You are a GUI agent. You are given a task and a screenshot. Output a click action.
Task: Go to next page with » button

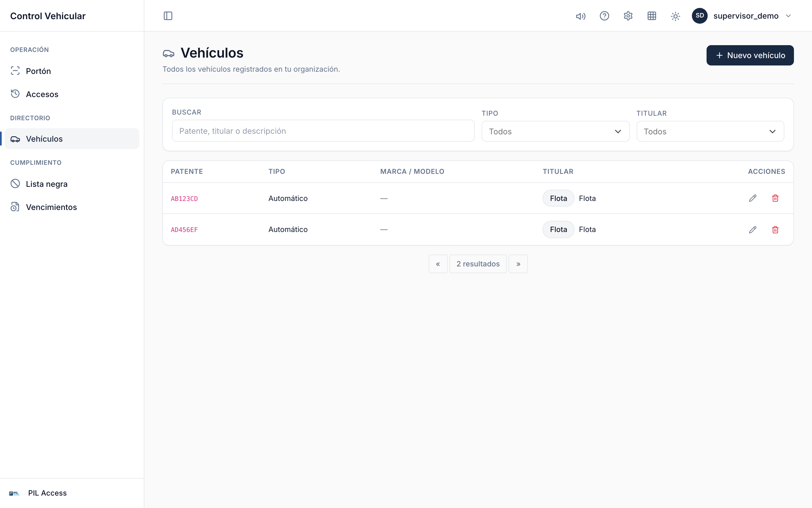coord(518,264)
